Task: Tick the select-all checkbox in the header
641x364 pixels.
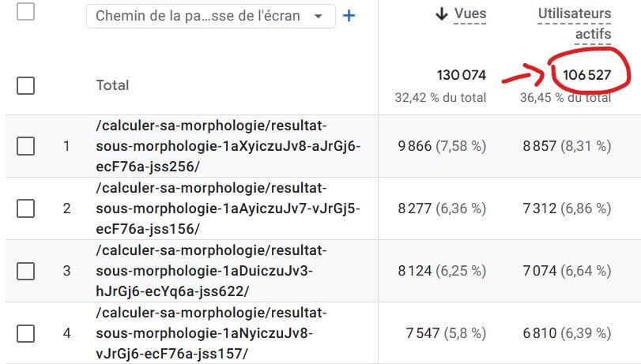Action: [x=25, y=12]
